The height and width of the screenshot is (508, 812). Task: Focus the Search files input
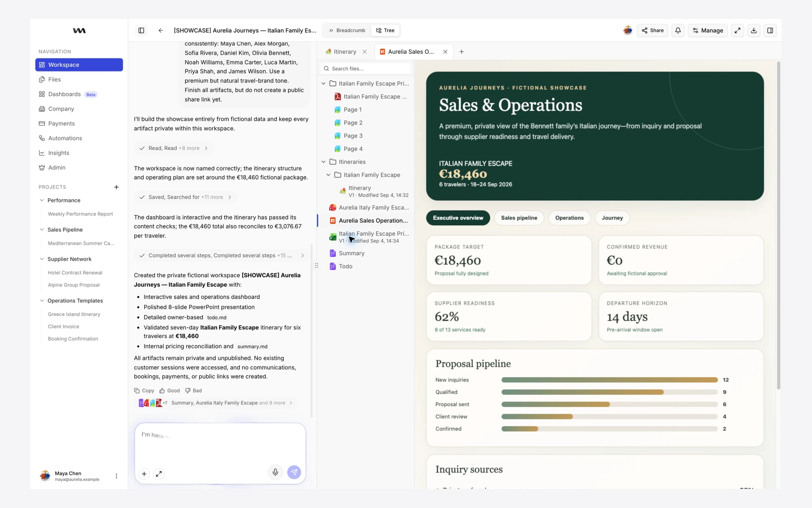pyautogui.click(x=365, y=69)
